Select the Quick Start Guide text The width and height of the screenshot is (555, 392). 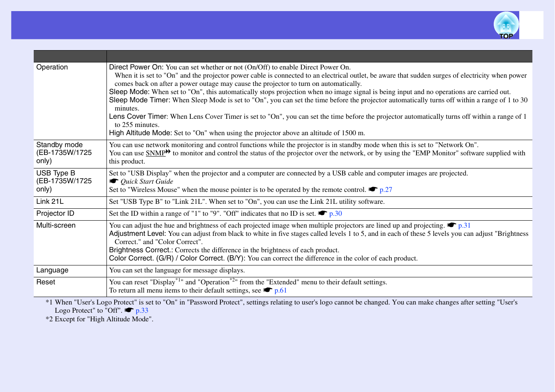pyautogui.click(x=147, y=182)
